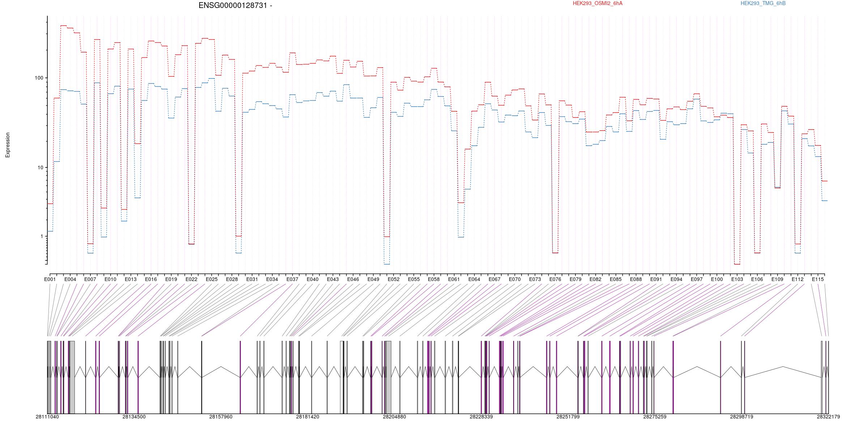Click exon label E022

pyautogui.click(x=191, y=279)
